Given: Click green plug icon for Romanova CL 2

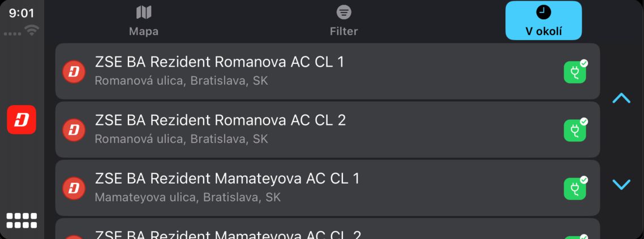Looking at the screenshot, I should (x=575, y=131).
